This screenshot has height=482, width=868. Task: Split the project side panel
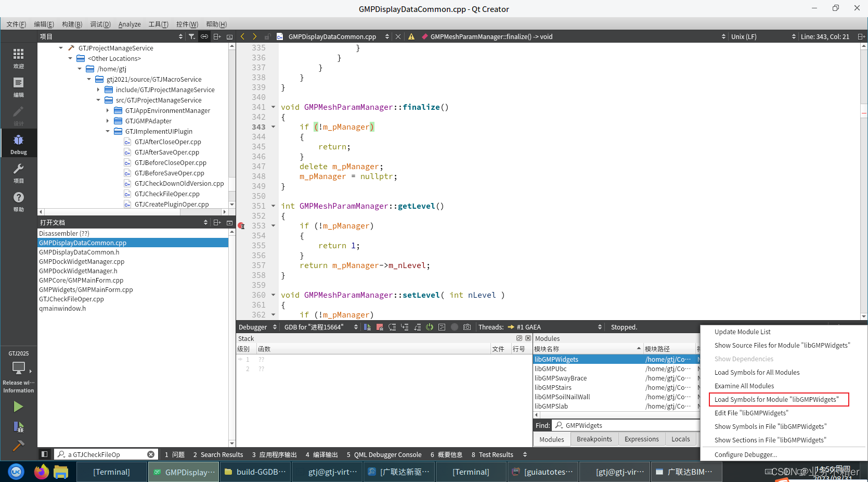[x=217, y=36]
